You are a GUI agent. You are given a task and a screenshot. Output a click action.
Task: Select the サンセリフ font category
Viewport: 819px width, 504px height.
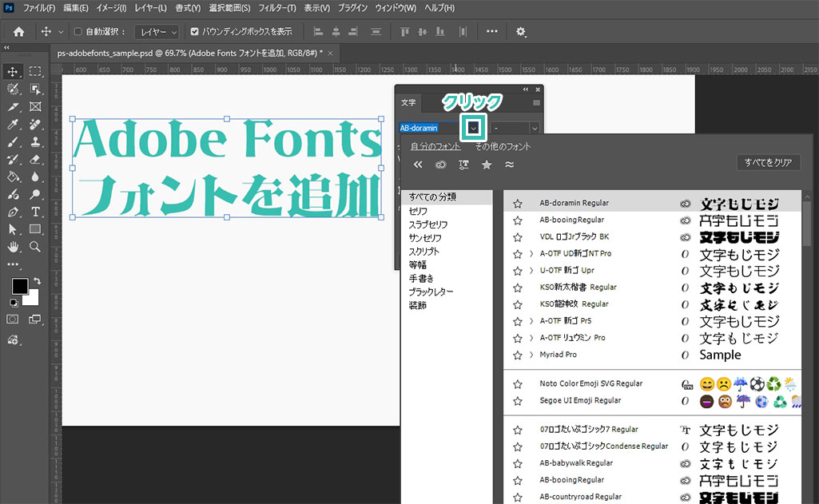coord(425,238)
